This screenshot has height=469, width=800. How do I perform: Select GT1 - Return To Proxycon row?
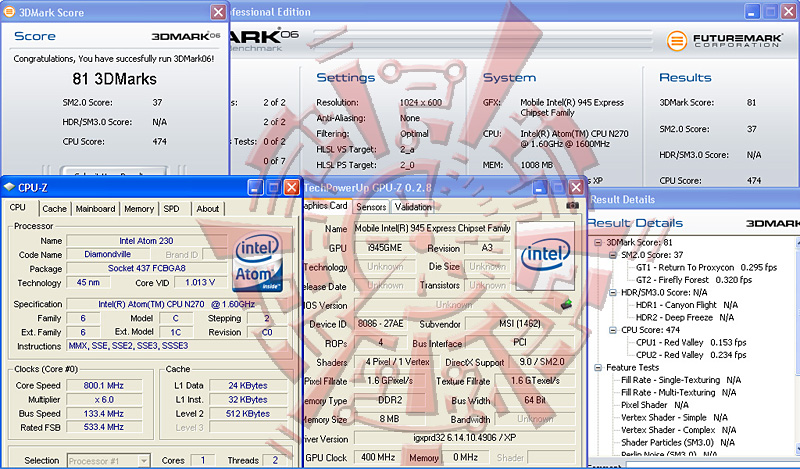706,267
